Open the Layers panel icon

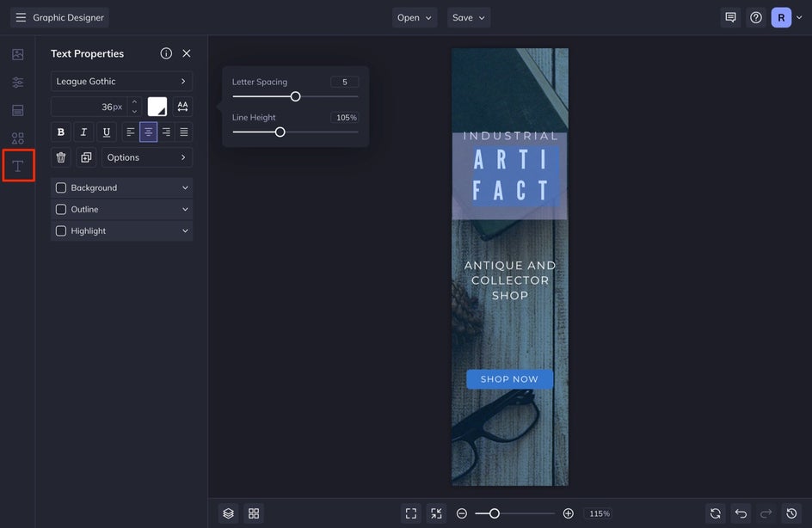[x=228, y=513]
